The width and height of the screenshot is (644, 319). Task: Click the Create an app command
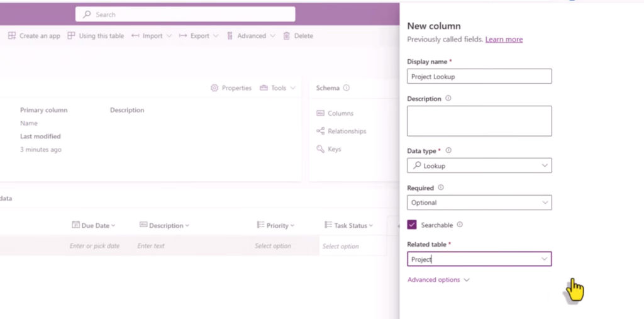[34, 36]
